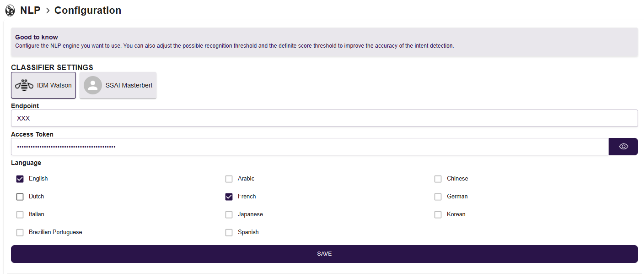Select the SSAI Masterbert classifier
644x274 pixels.
coord(118,85)
